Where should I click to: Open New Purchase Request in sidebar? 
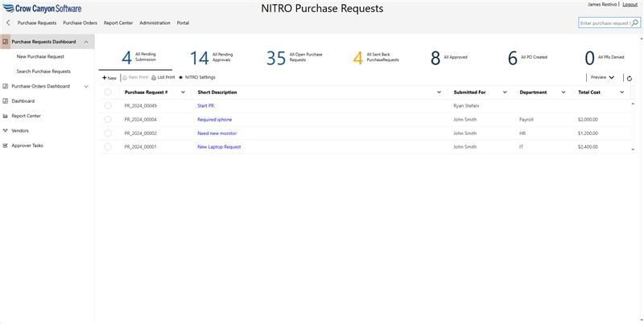click(x=40, y=56)
